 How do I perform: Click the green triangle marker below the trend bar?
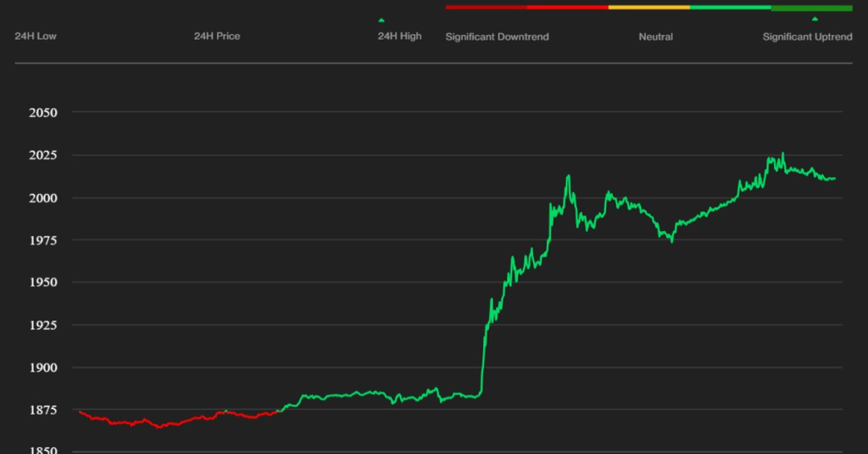(x=815, y=19)
